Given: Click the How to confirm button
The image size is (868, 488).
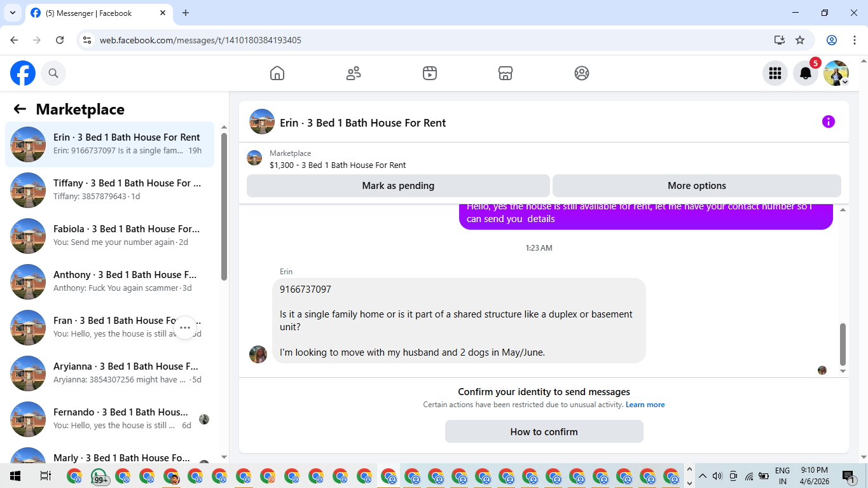Looking at the screenshot, I should [x=544, y=431].
